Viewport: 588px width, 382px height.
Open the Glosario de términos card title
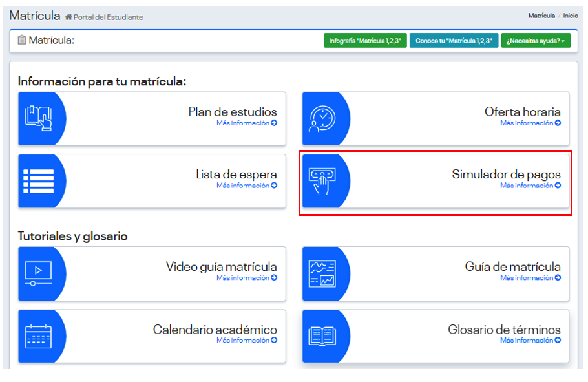[x=504, y=330]
